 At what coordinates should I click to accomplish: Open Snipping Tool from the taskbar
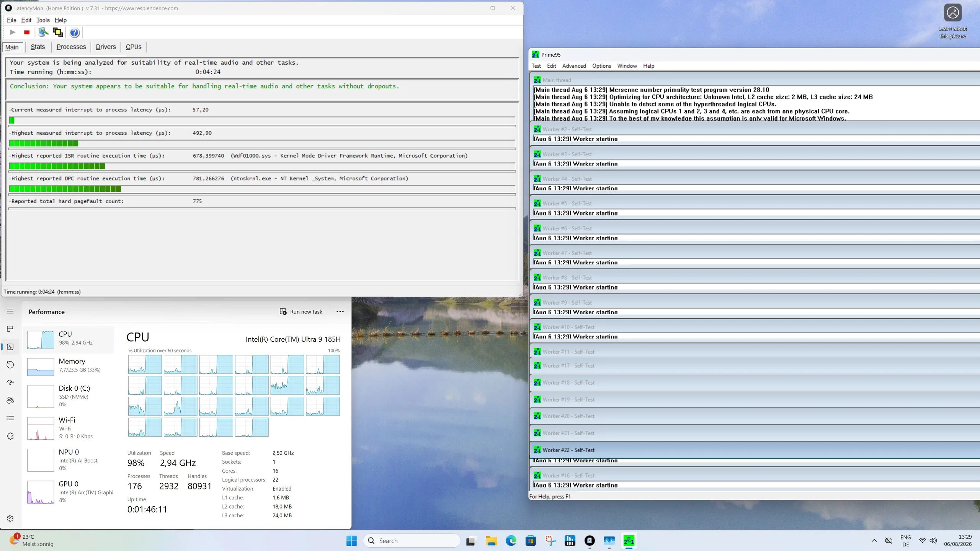click(x=550, y=541)
